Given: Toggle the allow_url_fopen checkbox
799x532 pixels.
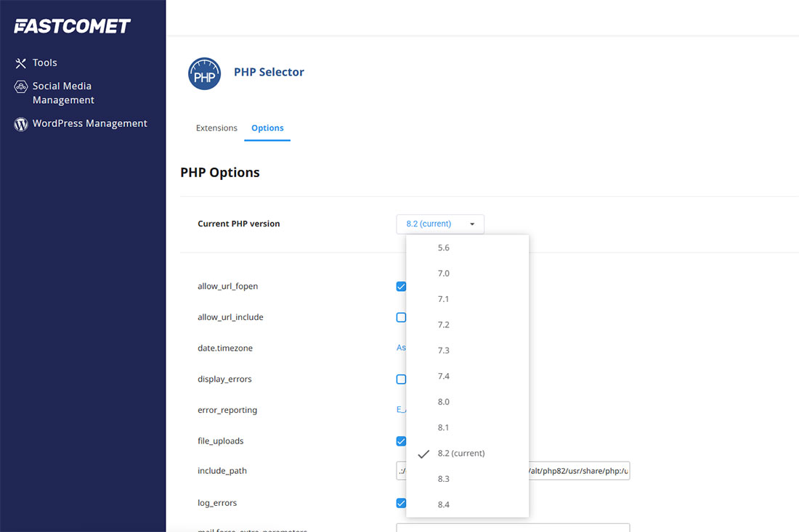Looking at the screenshot, I should coord(401,287).
